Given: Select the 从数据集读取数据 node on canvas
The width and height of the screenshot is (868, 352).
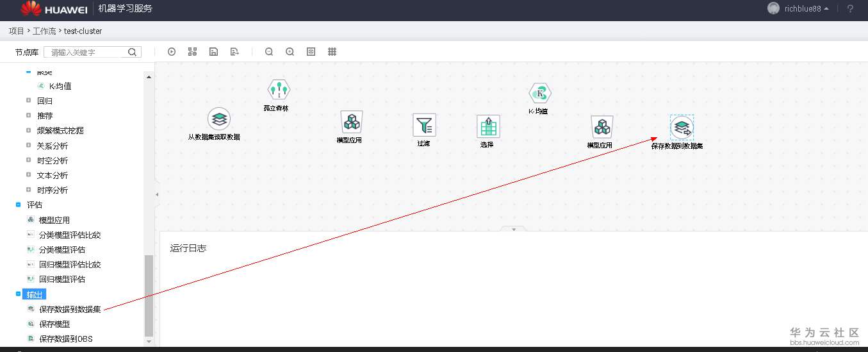Looking at the screenshot, I should click(219, 119).
